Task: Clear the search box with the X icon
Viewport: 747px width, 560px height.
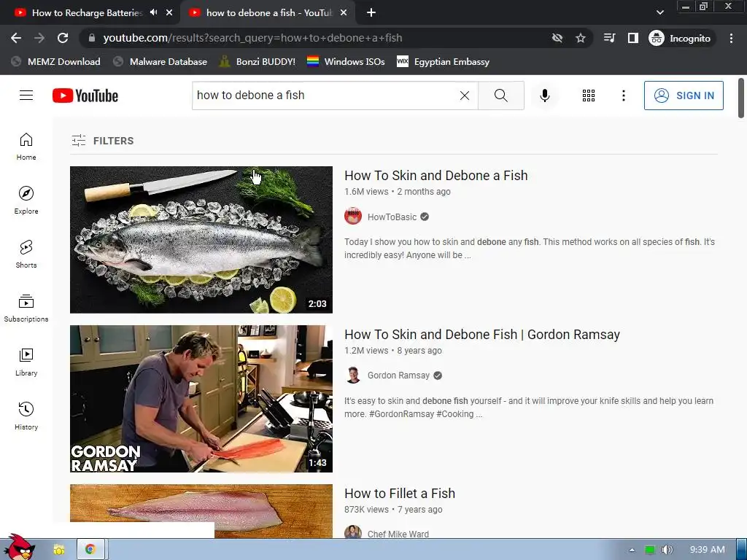Action: coord(465,96)
